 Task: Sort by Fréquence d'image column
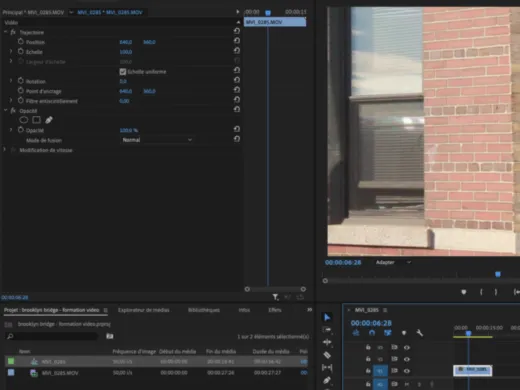(x=134, y=351)
